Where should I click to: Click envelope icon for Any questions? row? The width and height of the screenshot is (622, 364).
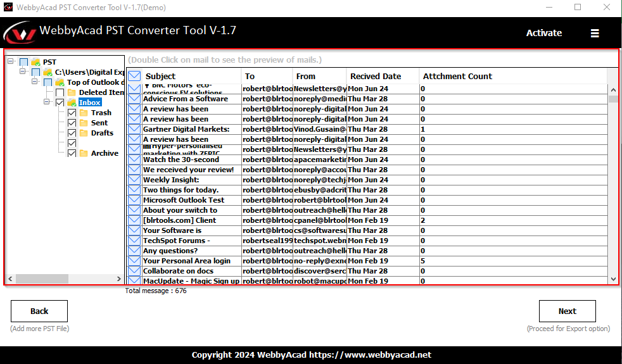[134, 251]
